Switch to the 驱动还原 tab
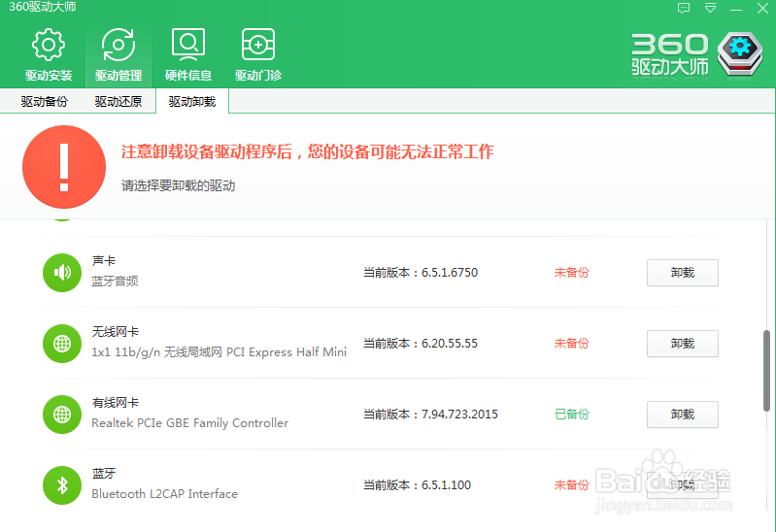 pos(118,102)
